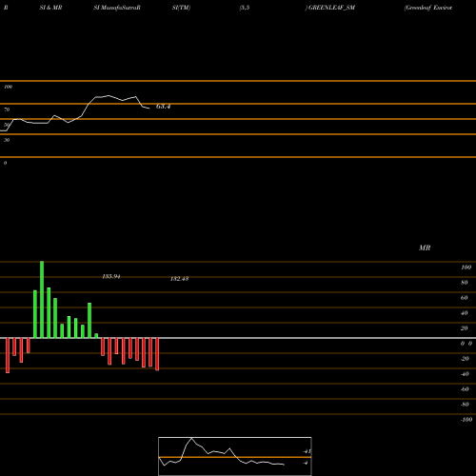Open the mini line chart thumbnail at bottom

click(235, 456)
